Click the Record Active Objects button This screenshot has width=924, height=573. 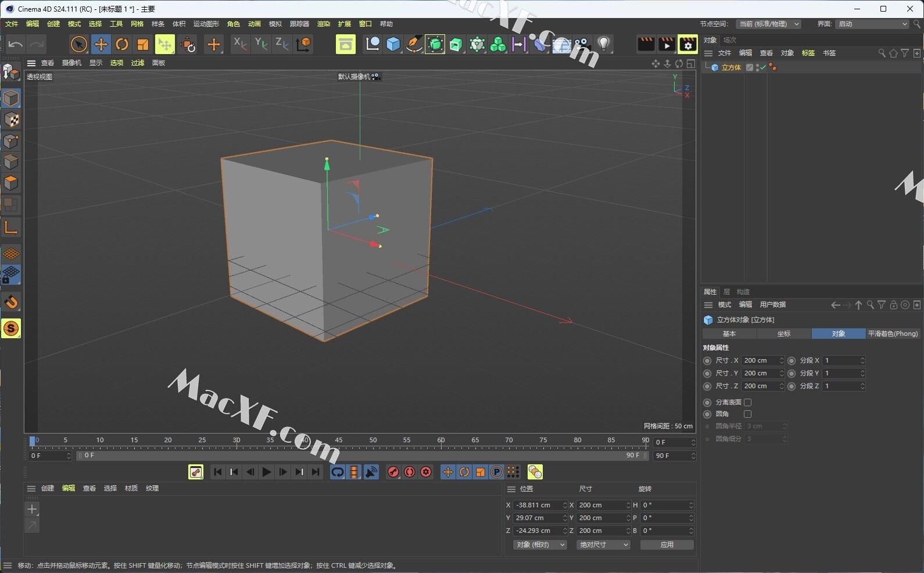pyautogui.click(x=393, y=472)
